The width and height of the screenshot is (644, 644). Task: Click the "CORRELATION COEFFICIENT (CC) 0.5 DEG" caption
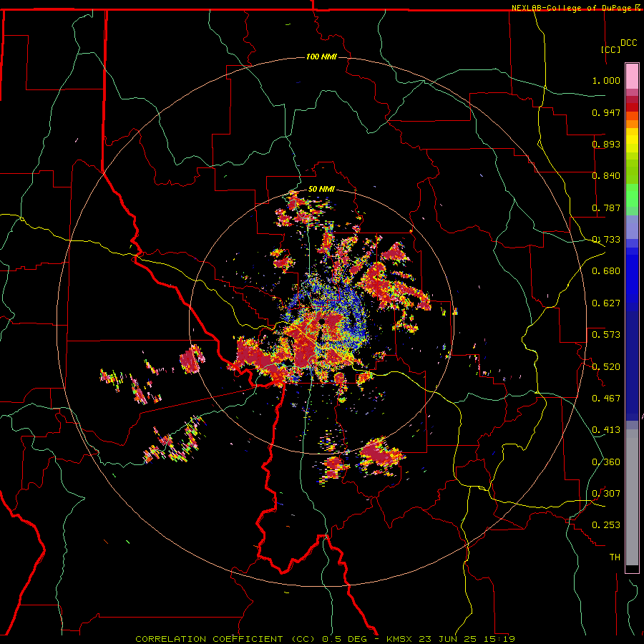click(250, 639)
